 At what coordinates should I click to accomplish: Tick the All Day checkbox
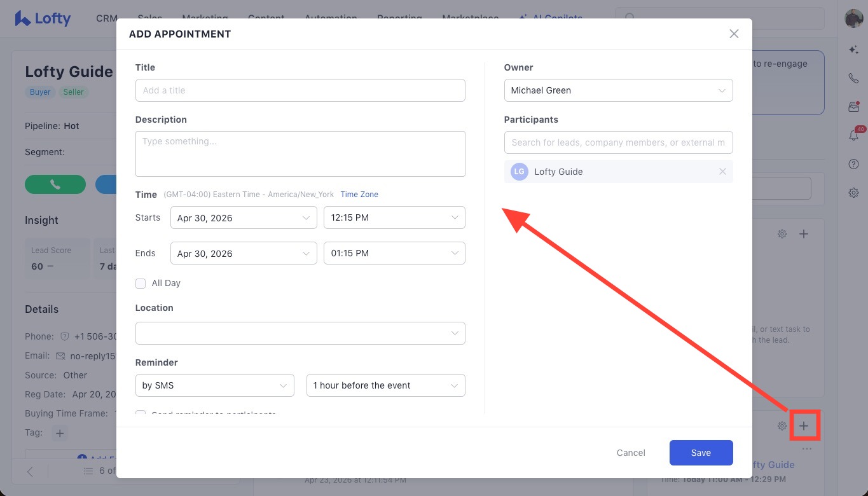click(x=141, y=284)
